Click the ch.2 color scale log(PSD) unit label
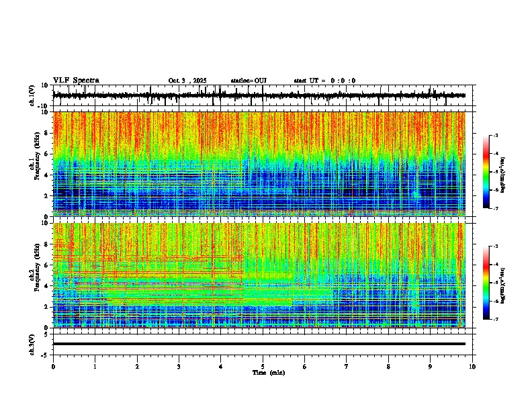The height and width of the screenshot is (411, 532). 503,286
